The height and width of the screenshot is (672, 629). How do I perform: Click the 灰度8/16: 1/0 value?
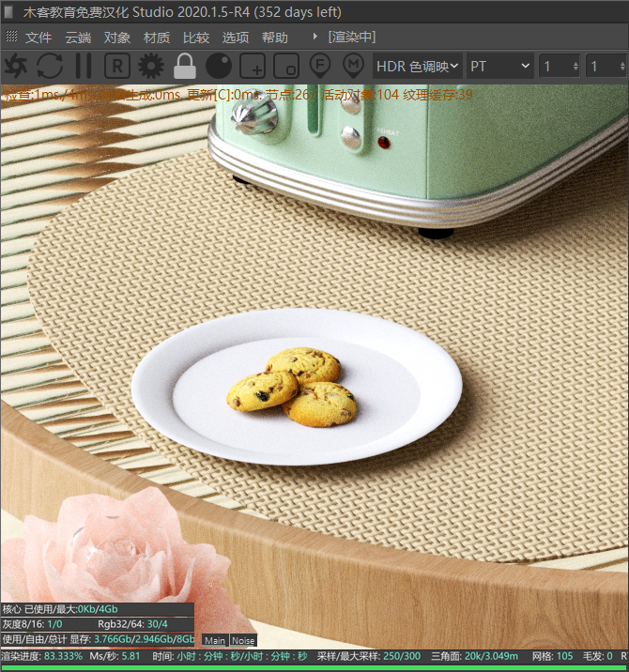point(32,624)
